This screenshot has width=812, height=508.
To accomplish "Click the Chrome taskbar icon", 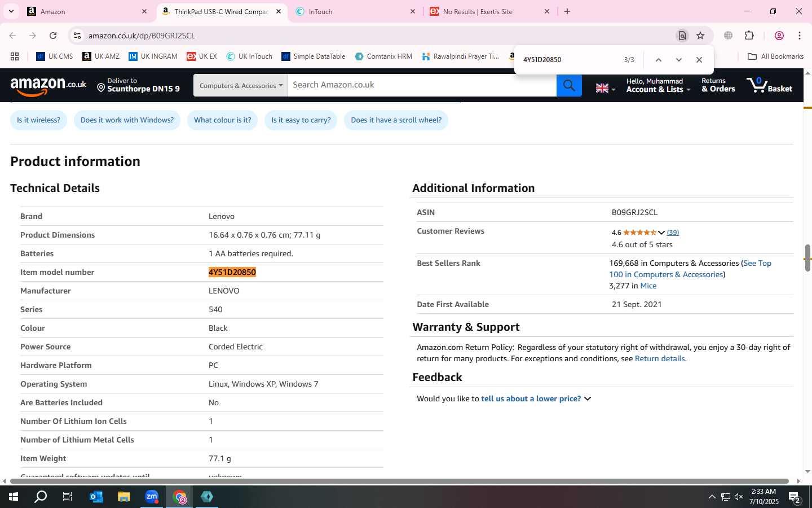I will (179, 497).
